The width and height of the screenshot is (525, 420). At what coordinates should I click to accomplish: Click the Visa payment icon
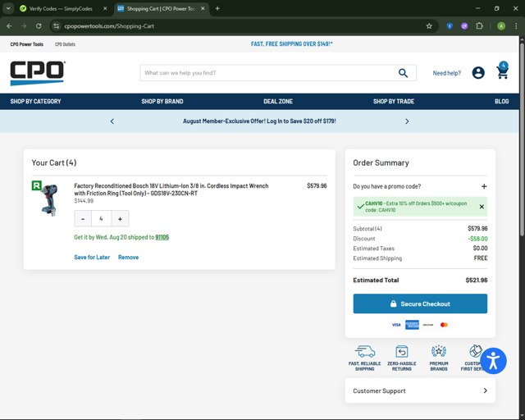[x=396, y=325]
